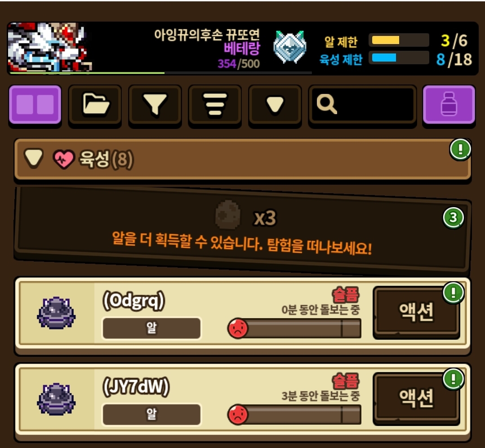Viewport: 485px width, 448px height.
Task: Open the funnel filter options
Action: tap(155, 105)
